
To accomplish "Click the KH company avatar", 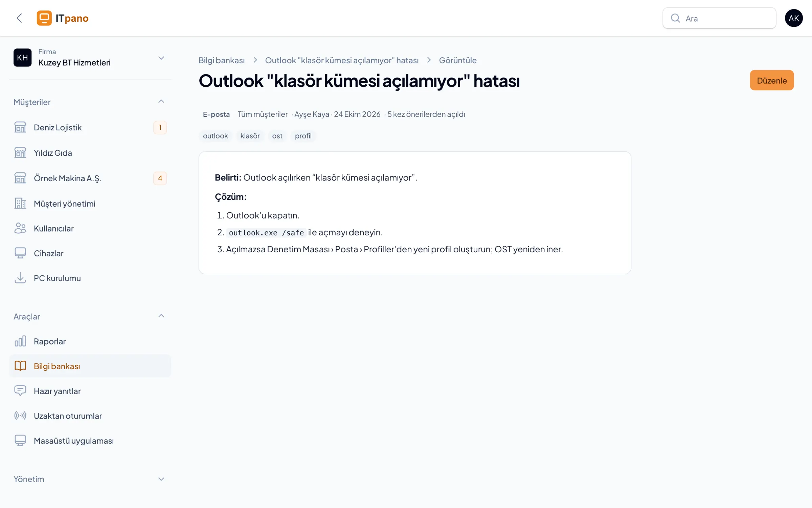I will tap(22, 58).
